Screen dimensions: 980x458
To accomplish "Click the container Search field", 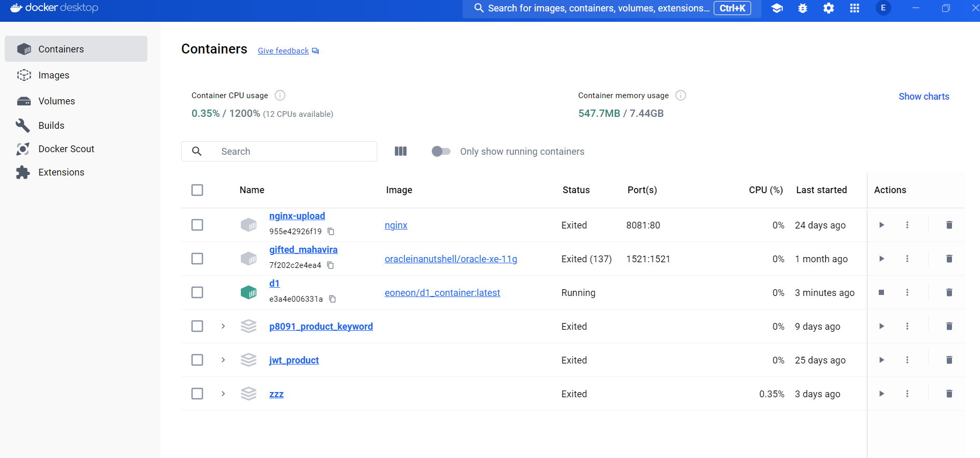I will click(x=279, y=151).
